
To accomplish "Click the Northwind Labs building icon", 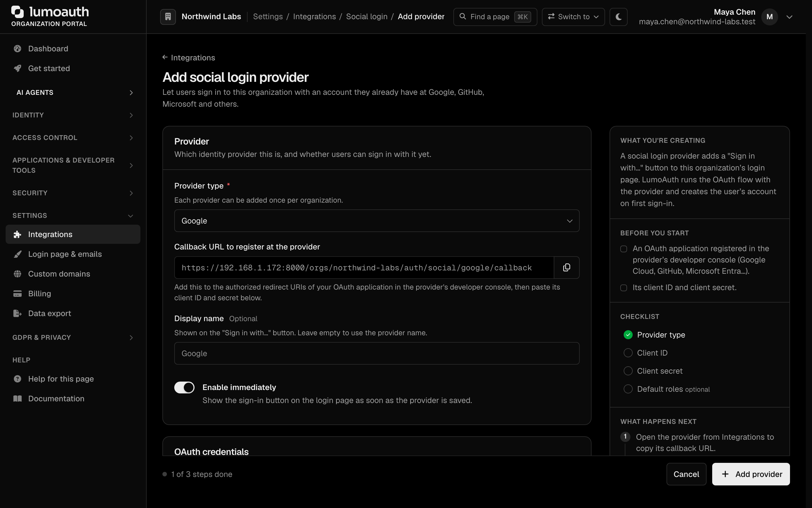I will [168, 16].
